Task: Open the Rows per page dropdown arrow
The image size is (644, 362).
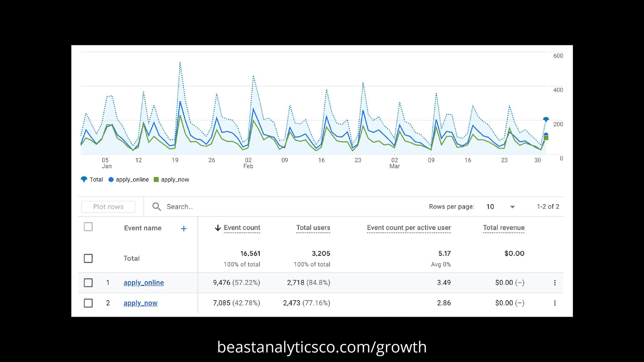Action: (x=512, y=207)
